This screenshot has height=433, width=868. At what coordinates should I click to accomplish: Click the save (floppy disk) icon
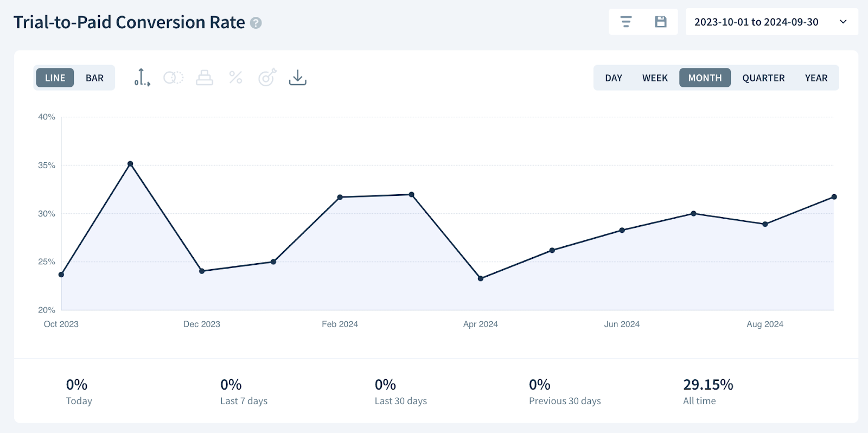660,22
